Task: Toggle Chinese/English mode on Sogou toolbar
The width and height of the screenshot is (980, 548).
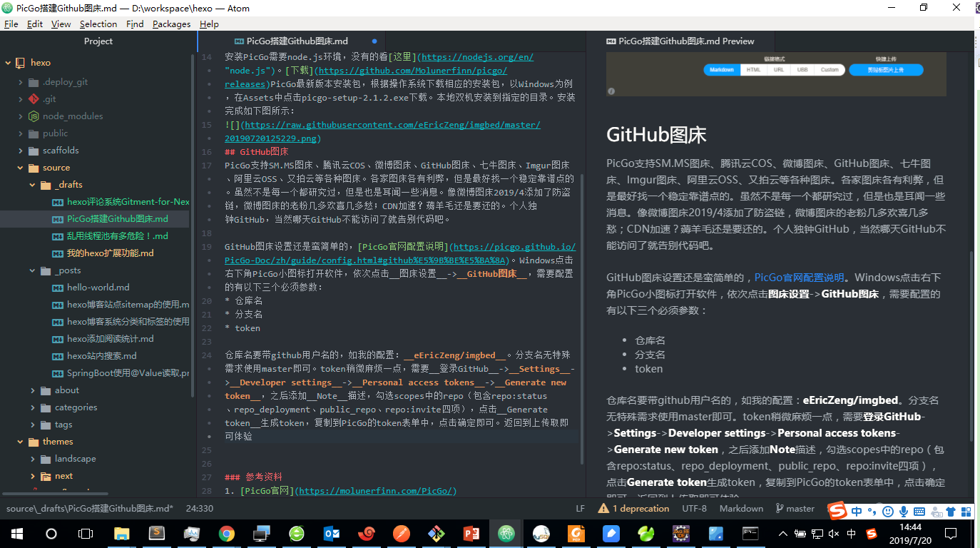Action: (857, 511)
